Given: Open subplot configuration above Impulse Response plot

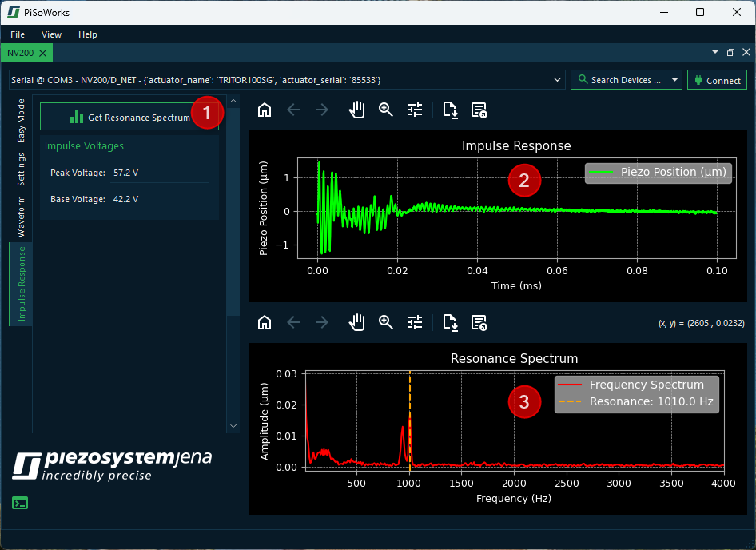Looking at the screenshot, I should click(x=415, y=110).
